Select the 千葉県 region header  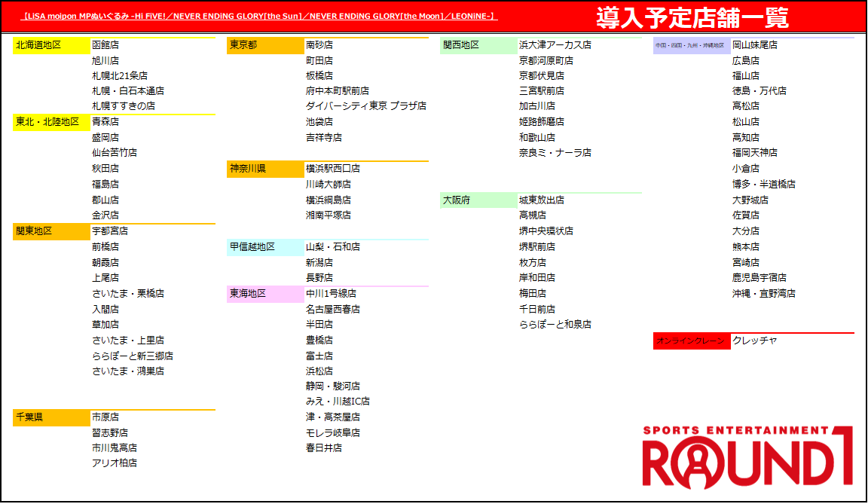click(51, 417)
